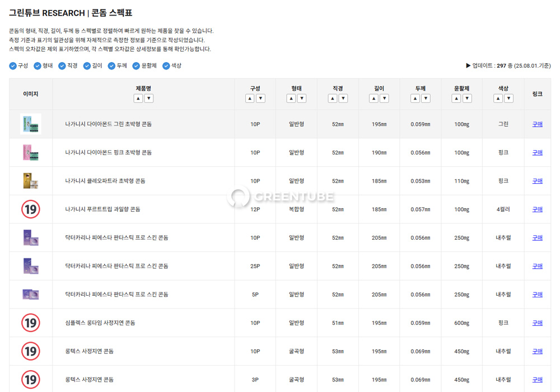Click the 19+ icon beside 나가니시 푸르트트립 과일향 콘돔

click(31, 209)
